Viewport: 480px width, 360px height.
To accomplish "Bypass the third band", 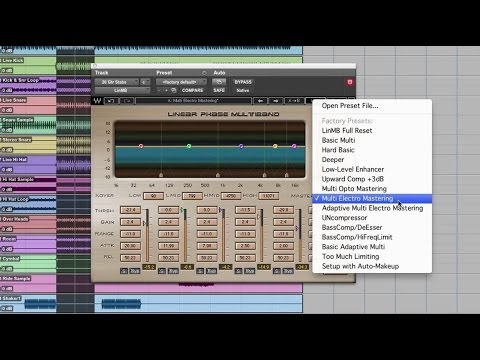I will point(211,271).
